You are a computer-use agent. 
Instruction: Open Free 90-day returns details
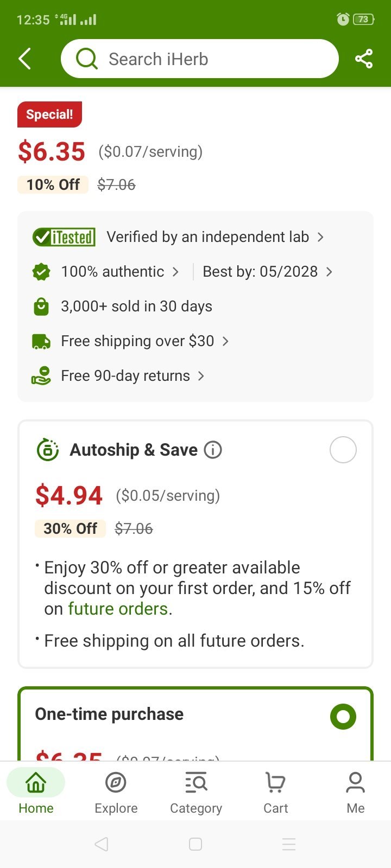tap(132, 376)
